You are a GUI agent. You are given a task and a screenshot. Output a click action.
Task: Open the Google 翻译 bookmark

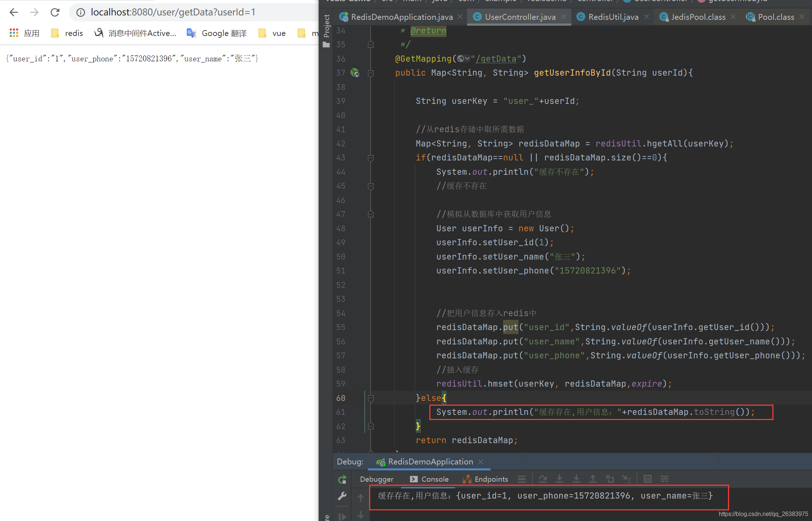click(x=216, y=33)
